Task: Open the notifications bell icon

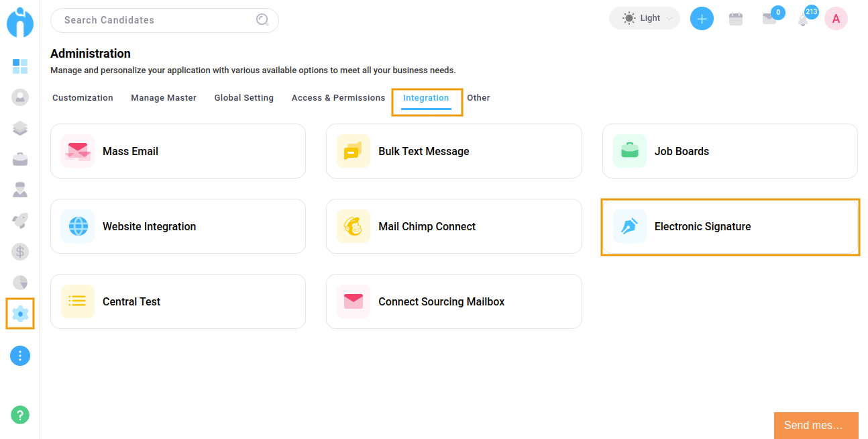Action: point(803,19)
